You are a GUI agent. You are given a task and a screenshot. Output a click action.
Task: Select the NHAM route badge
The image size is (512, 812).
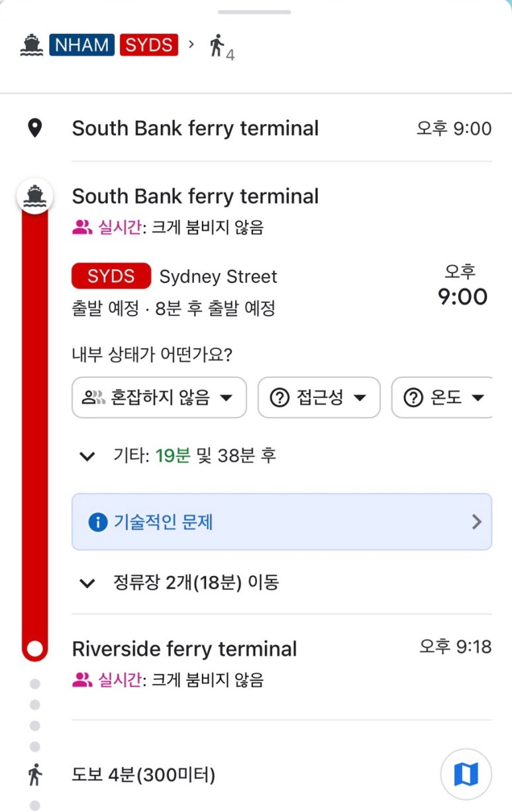tap(81, 45)
